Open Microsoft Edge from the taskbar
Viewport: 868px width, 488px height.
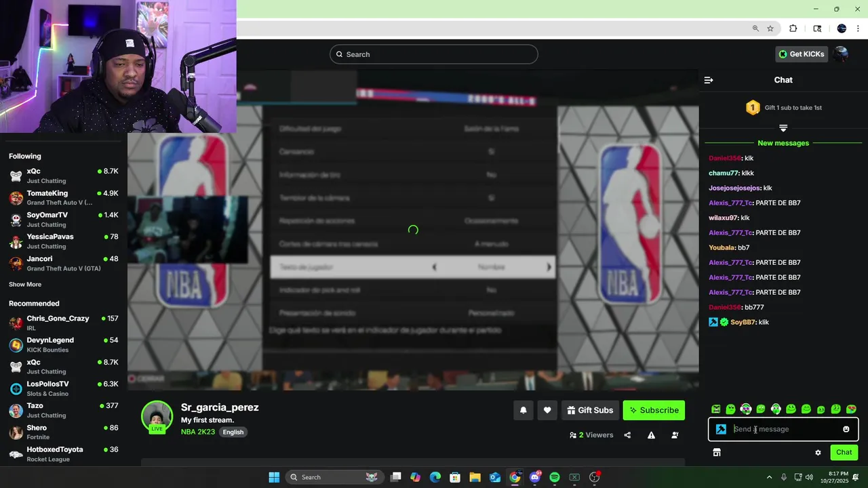pos(435,477)
